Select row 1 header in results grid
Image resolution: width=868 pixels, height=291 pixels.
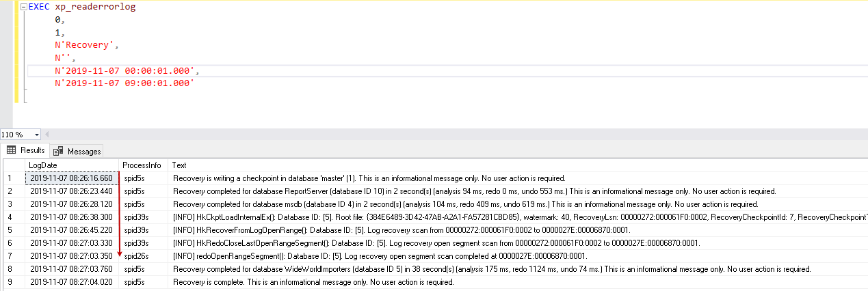click(x=14, y=178)
